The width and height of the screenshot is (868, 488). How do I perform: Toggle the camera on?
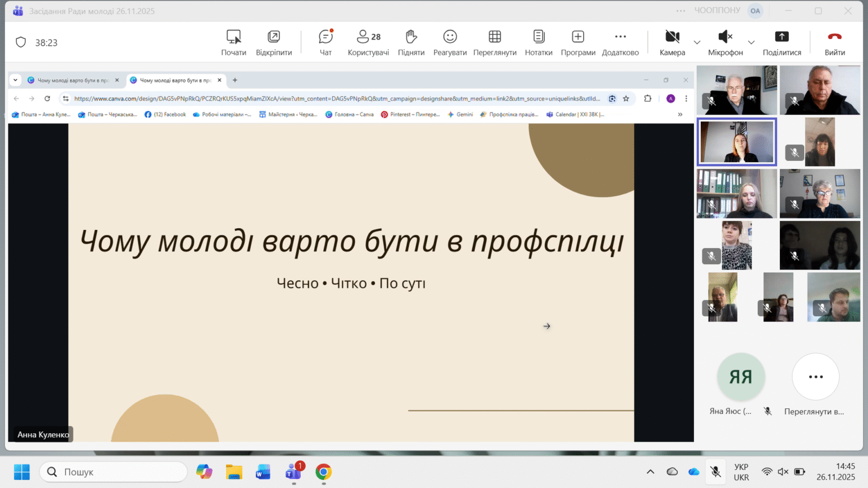click(672, 42)
